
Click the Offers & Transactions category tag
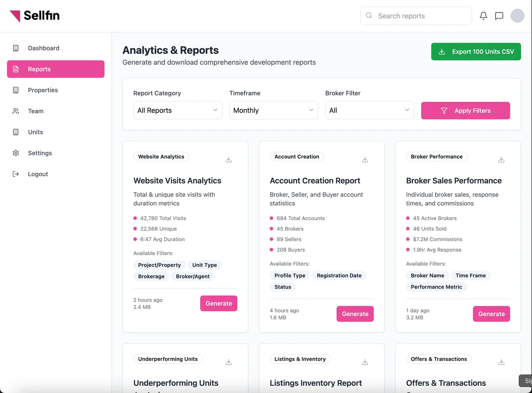(439, 359)
